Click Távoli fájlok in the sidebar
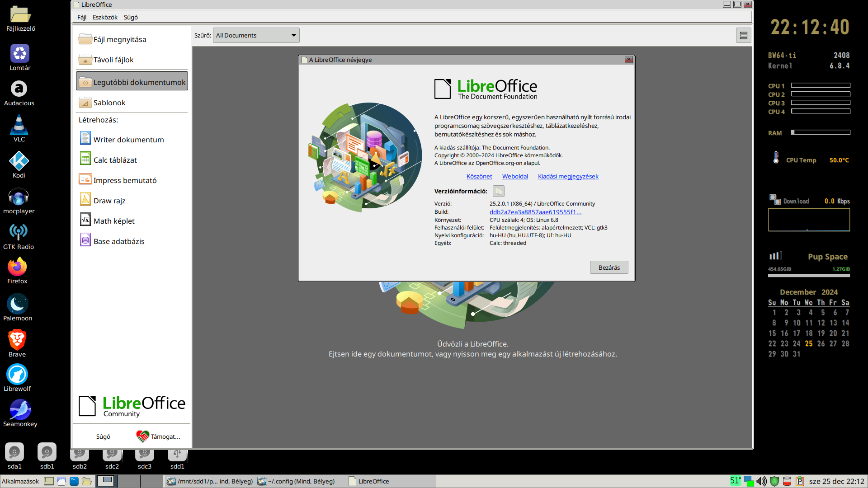 (x=132, y=60)
